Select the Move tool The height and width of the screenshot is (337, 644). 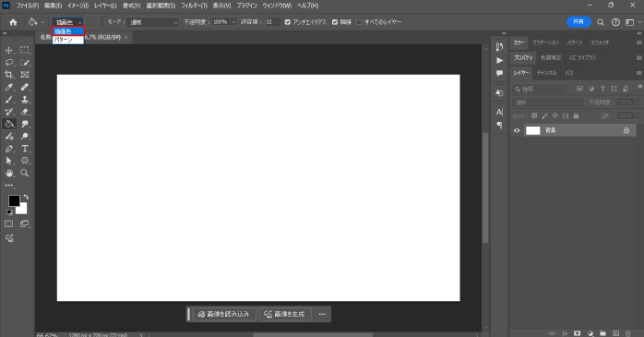8,50
